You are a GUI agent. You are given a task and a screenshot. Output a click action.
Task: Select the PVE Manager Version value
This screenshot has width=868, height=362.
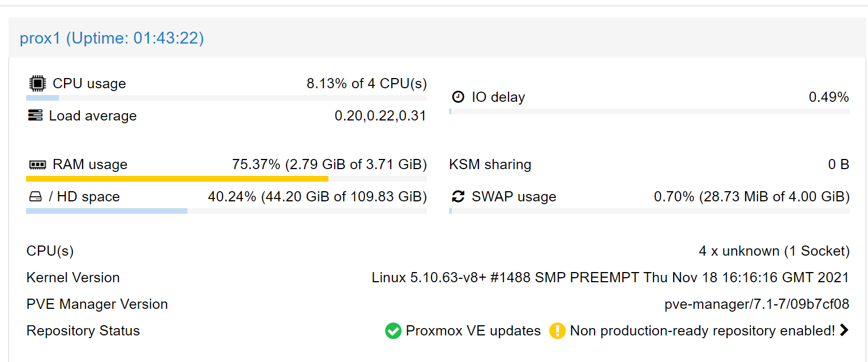click(757, 304)
